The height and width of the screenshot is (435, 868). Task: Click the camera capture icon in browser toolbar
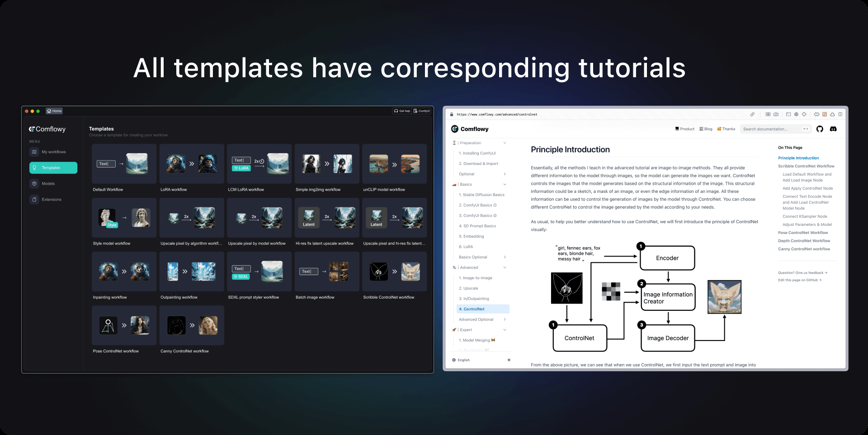click(776, 114)
